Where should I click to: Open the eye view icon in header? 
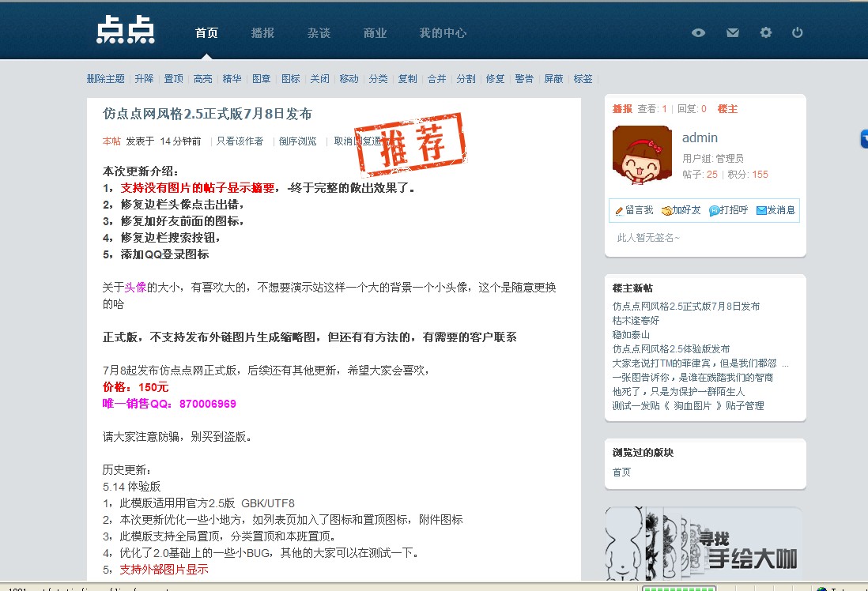tap(698, 32)
